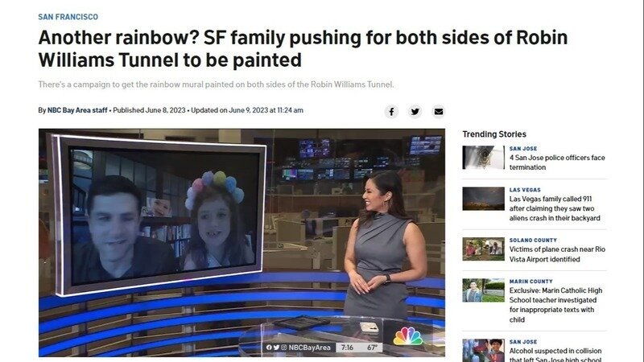
Task: Select the MARIN COUNTY category label
Action: click(530, 281)
